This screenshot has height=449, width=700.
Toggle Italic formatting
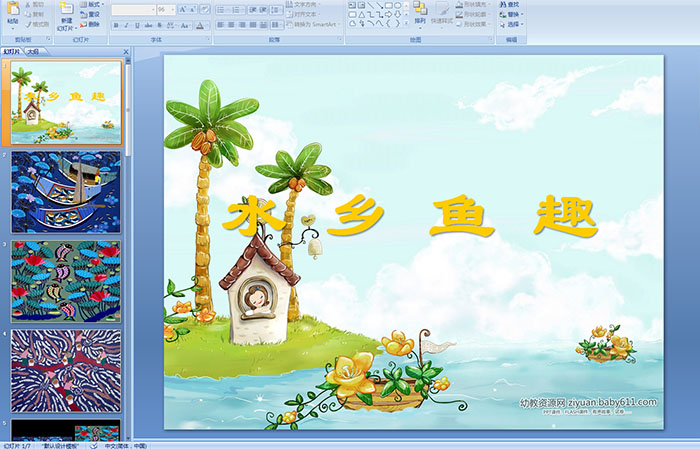click(x=126, y=25)
